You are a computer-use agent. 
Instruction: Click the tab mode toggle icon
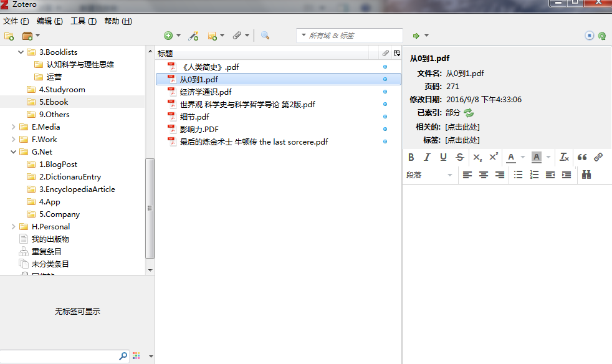[x=590, y=36]
